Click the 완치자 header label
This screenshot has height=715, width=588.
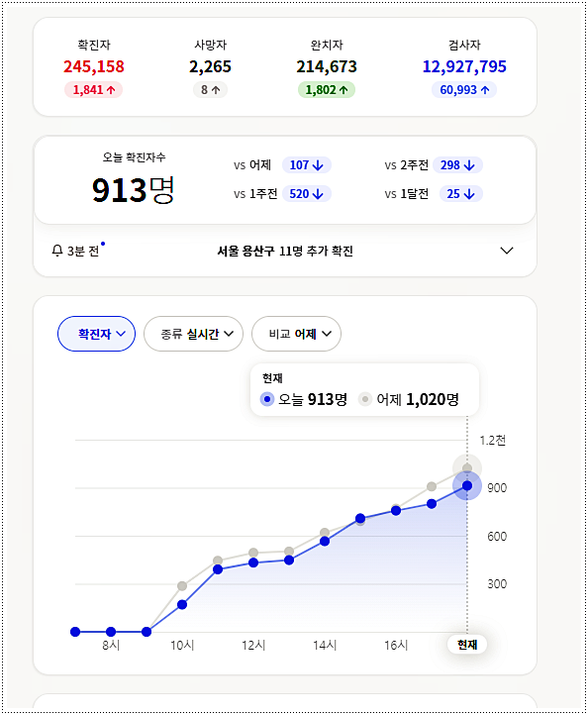pos(327,45)
